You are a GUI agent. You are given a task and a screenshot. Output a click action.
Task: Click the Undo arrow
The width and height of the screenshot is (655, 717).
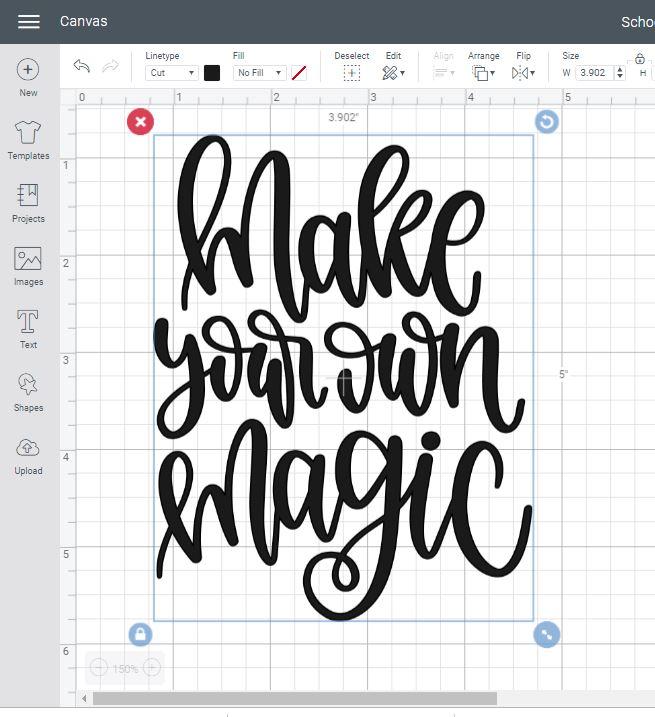(x=81, y=66)
